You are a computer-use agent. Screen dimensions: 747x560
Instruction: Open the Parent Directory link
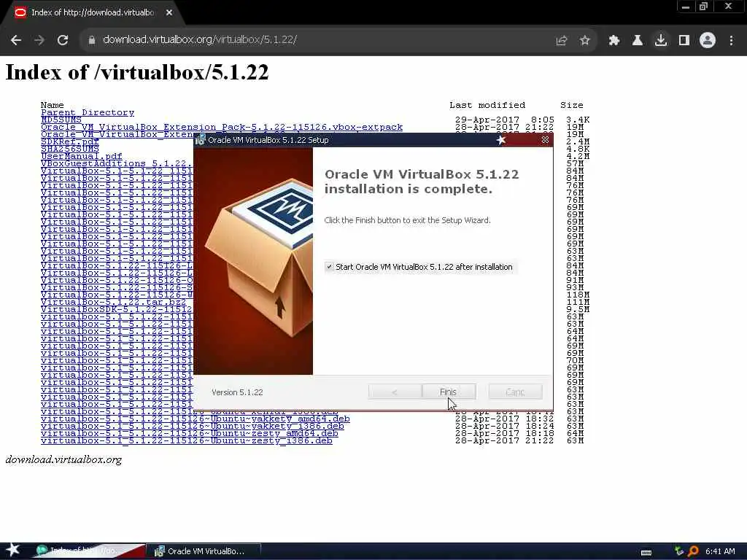coord(88,112)
